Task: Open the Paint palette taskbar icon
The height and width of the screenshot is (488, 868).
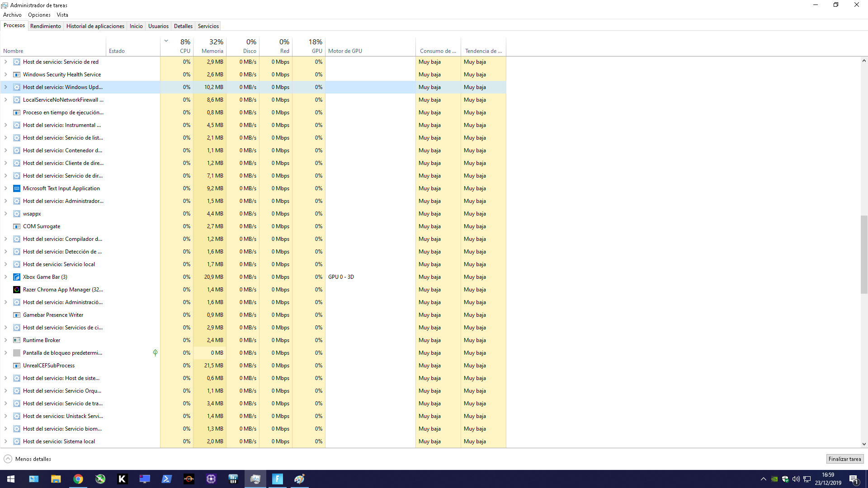Action: 300,479
